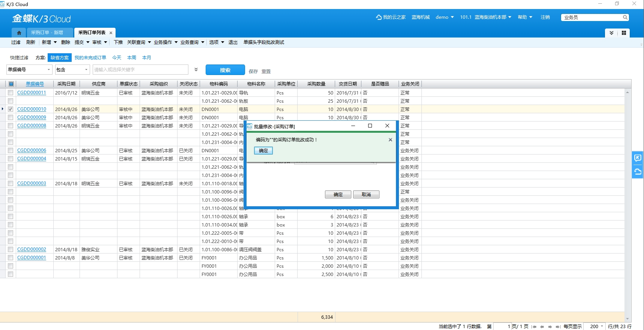Viewport: 644px width, 330px height.
Task: Expand the 新增 dropdown arrow
Action: (55, 42)
